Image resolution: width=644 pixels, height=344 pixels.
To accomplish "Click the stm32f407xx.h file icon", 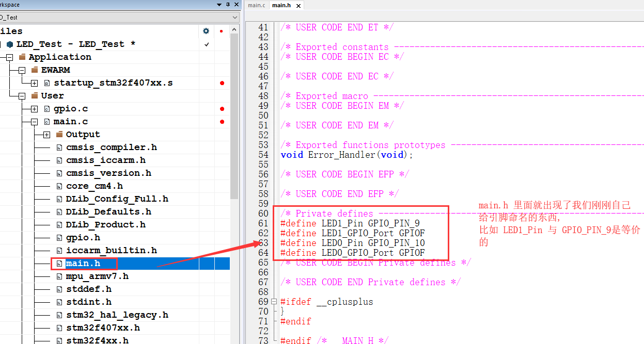I will [59, 328].
